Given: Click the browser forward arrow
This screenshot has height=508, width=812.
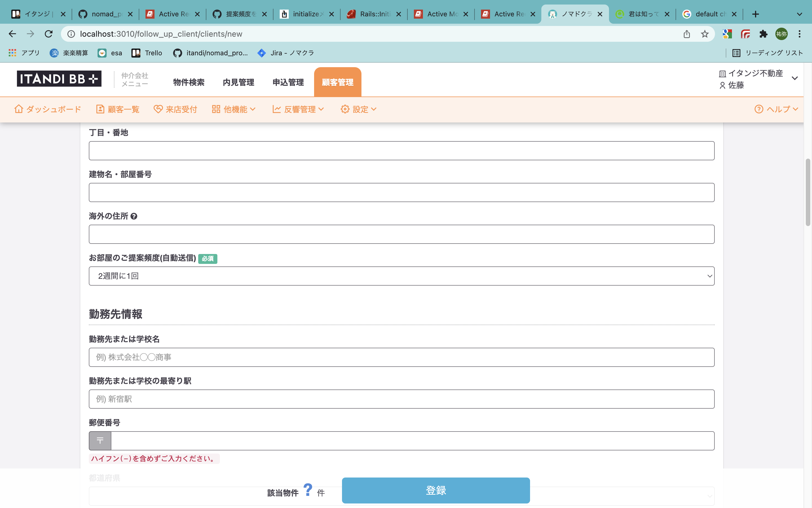Looking at the screenshot, I should (x=30, y=34).
